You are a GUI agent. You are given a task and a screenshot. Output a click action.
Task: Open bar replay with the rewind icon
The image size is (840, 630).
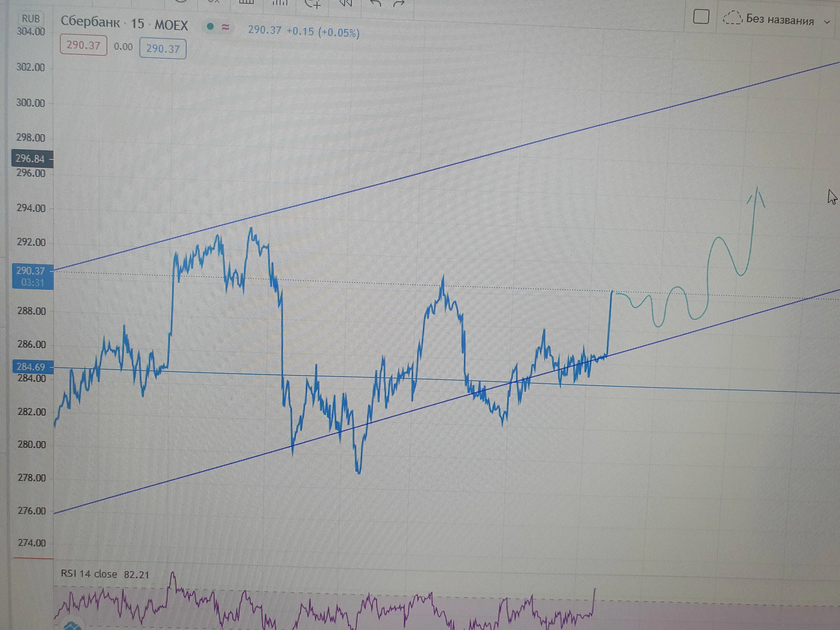346,3
